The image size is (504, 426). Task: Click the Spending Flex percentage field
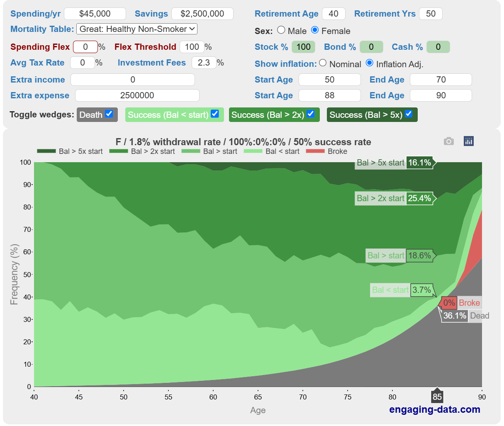85,47
